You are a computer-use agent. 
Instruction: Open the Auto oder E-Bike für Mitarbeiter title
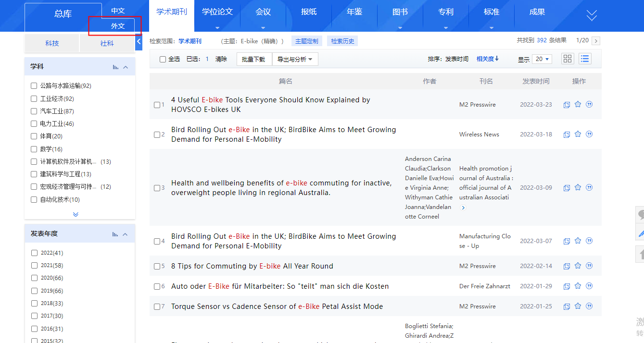280,286
